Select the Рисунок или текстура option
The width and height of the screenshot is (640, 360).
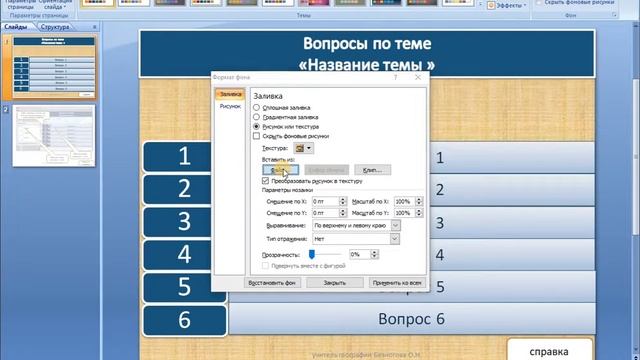pyautogui.click(x=256, y=127)
